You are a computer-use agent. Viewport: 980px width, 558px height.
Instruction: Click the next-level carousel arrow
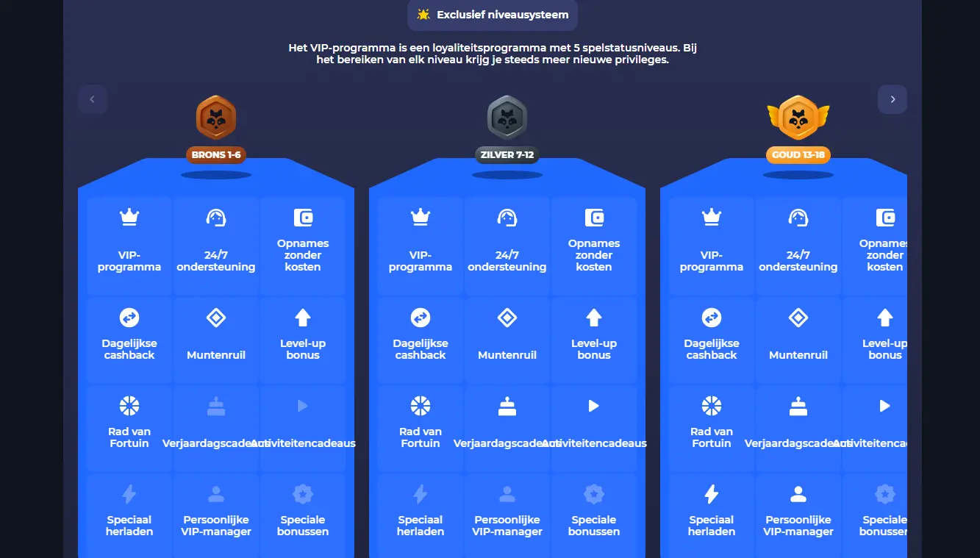[x=892, y=99]
